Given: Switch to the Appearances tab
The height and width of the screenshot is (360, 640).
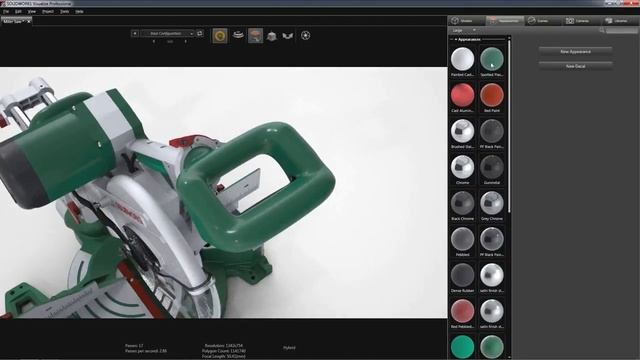Looking at the screenshot, I should (x=505, y=20).
